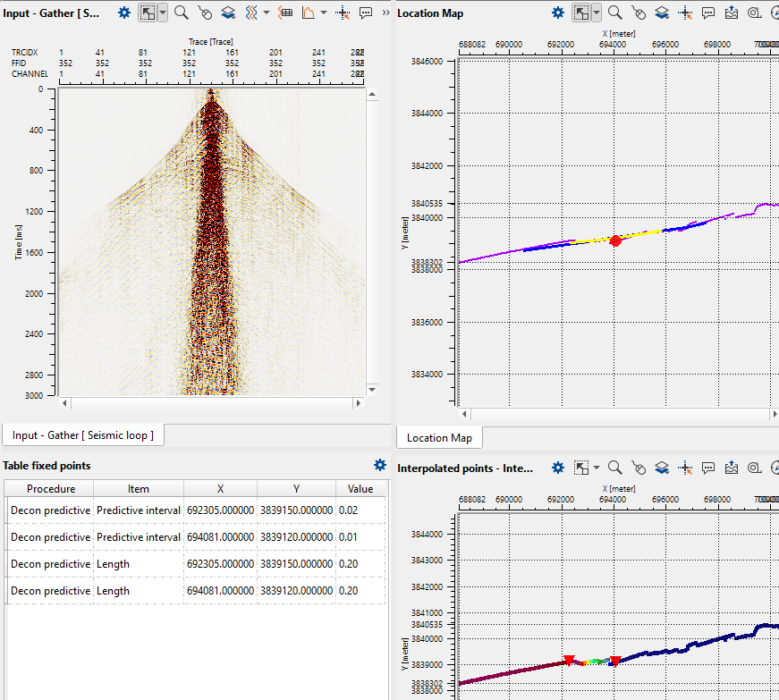Select the zoom magnifier in Input Gather toolbar

(182, 13)
